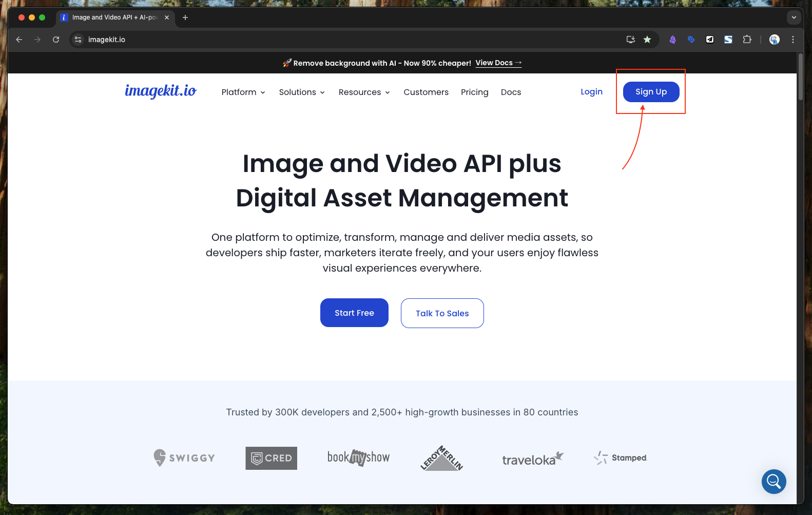Open the chat search bubble icon
The width and height of the screenshot is (812, 515).
[774, 482]
